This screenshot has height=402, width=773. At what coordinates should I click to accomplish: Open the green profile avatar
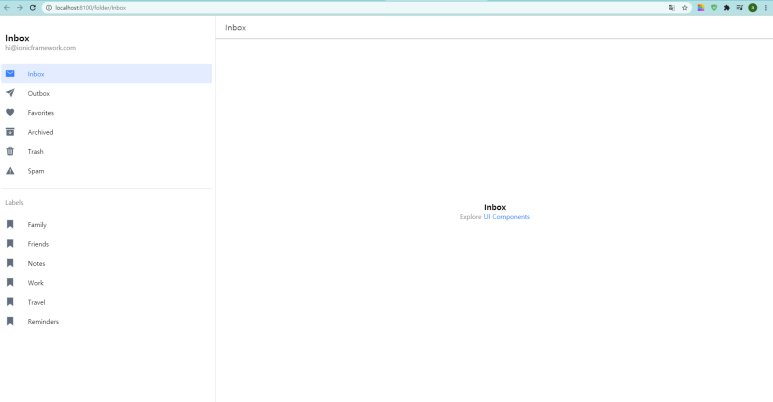(752, 8)
